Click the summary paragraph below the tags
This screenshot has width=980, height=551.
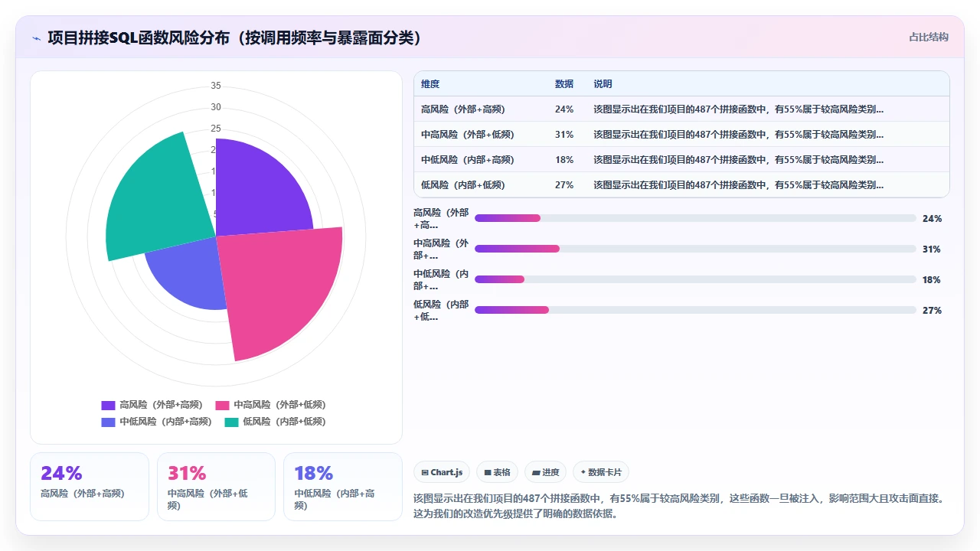[679, 506]
